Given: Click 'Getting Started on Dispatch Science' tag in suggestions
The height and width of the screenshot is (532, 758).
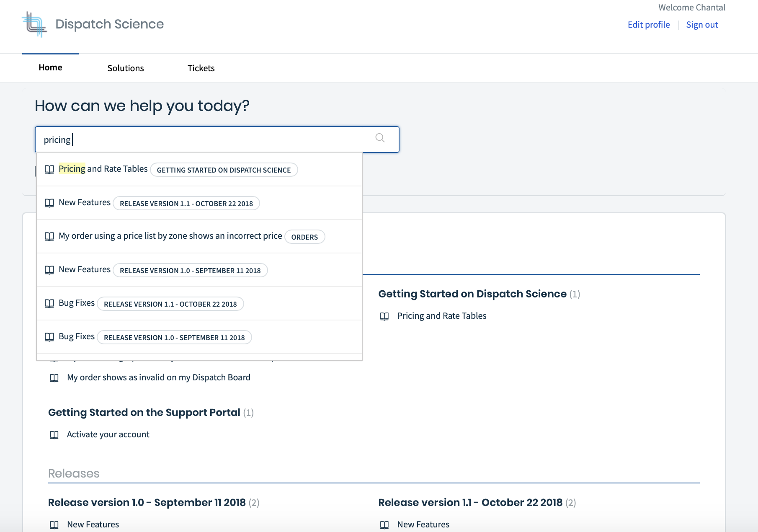Looking at the screenshot, I should 224,170.
